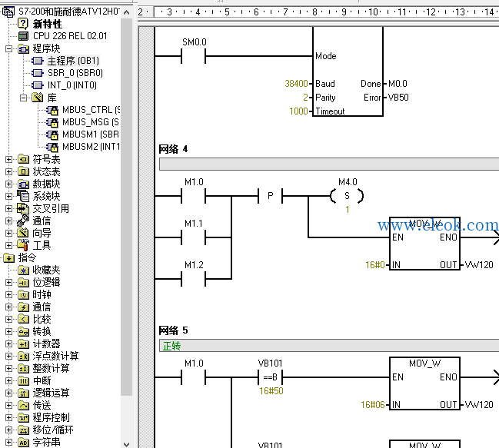
Task: Select the M4.0 set coil
Action: 348,195
